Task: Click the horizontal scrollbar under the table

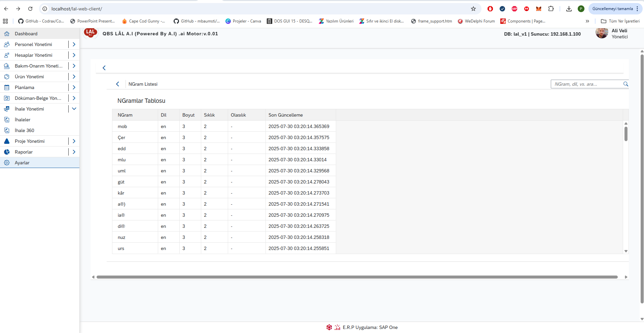Action: [x=357, y=277]
